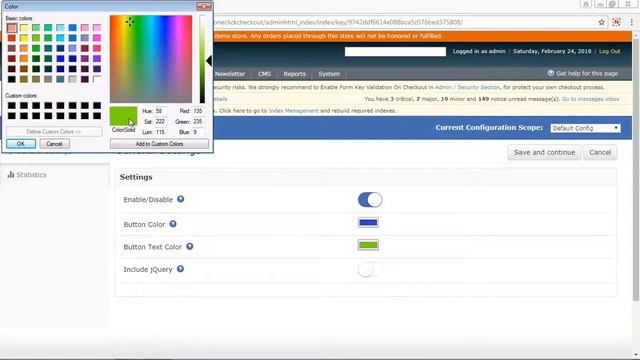
Task: Click the Red value field
Action: (x=198, y=111)
